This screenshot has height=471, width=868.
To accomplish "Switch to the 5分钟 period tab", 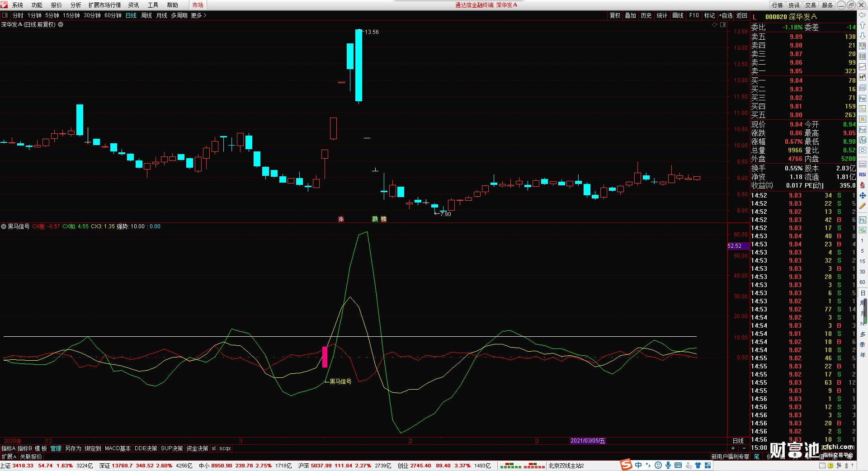I will 52,15.
